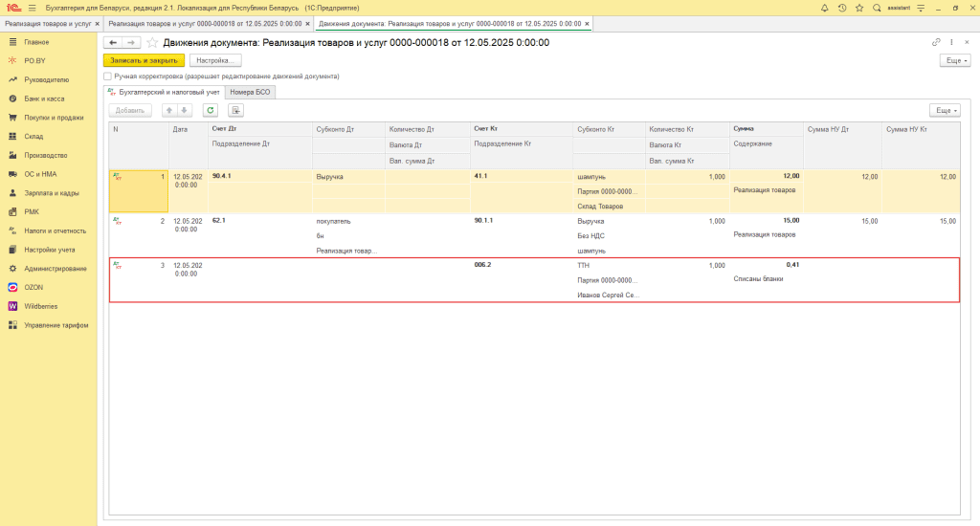Screen dimensions: 980x526
Task: Open the title bar settings dropdown lines
Action: (x=921, y=8)
